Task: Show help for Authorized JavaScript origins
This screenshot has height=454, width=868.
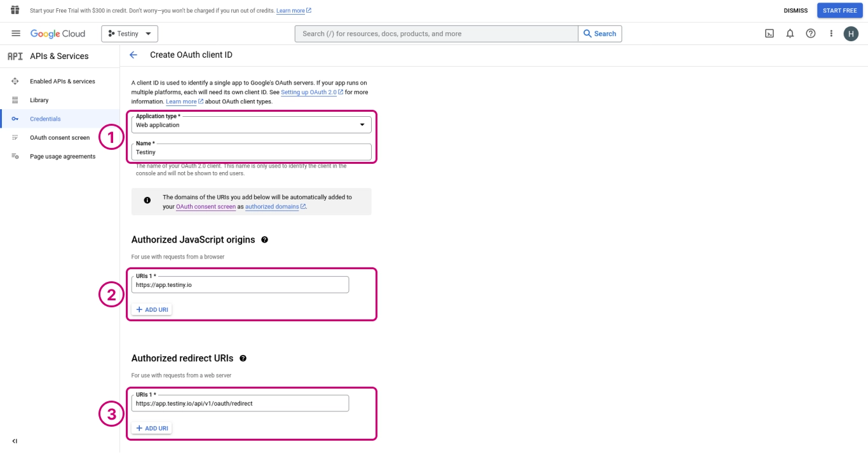Action: pyautogui.click(x=264, y=240)
